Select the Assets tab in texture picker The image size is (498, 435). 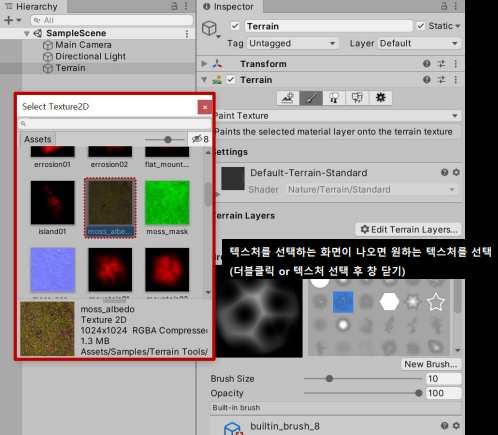tap(38, 139)
